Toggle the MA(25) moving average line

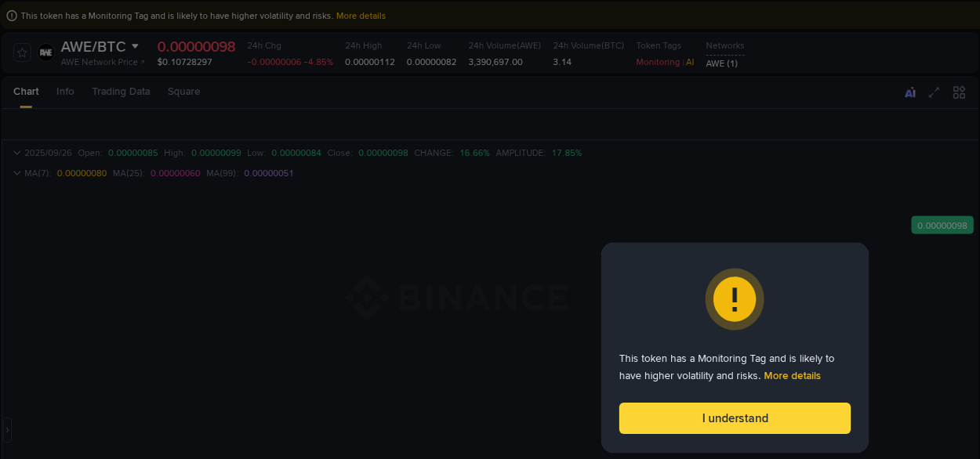click(176, 172)
